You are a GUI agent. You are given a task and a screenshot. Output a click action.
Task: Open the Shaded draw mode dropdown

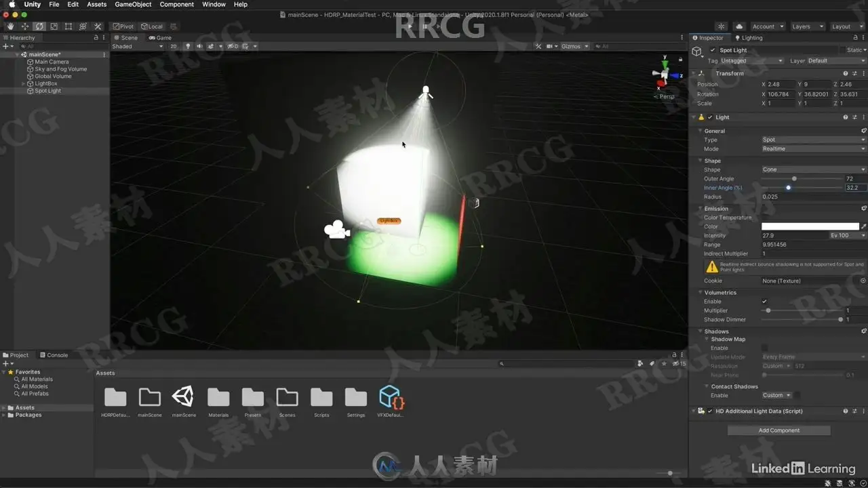point(138,47)
